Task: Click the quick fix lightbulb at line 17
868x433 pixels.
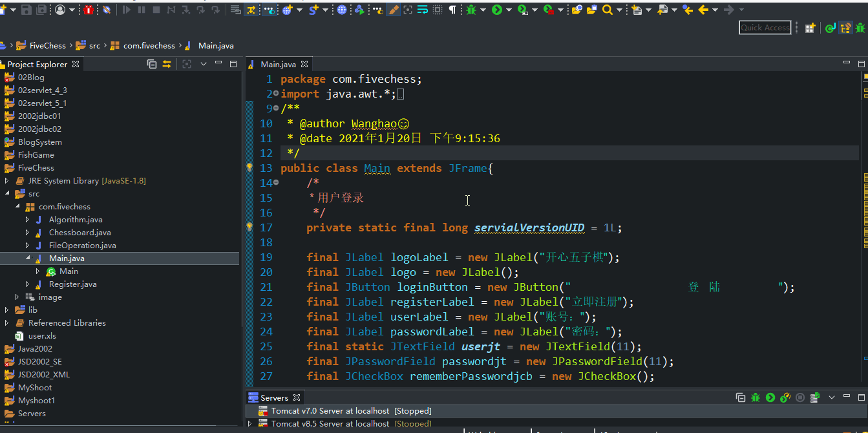Action: point(249,227)
